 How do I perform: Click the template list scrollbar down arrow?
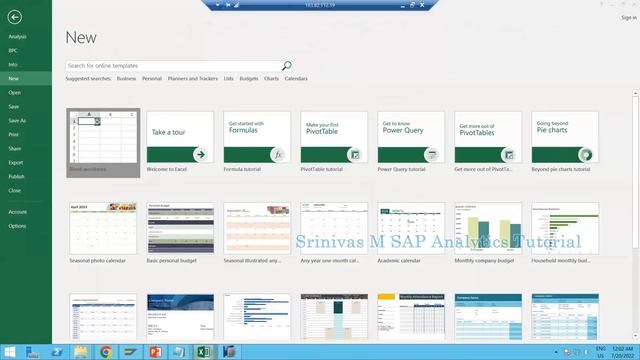[636, 336]
